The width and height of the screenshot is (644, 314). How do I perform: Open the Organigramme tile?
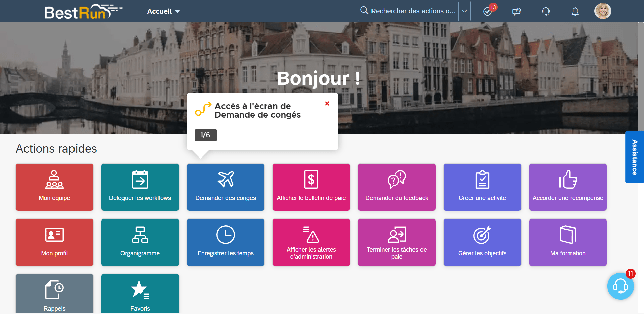(x=140, y=242)
